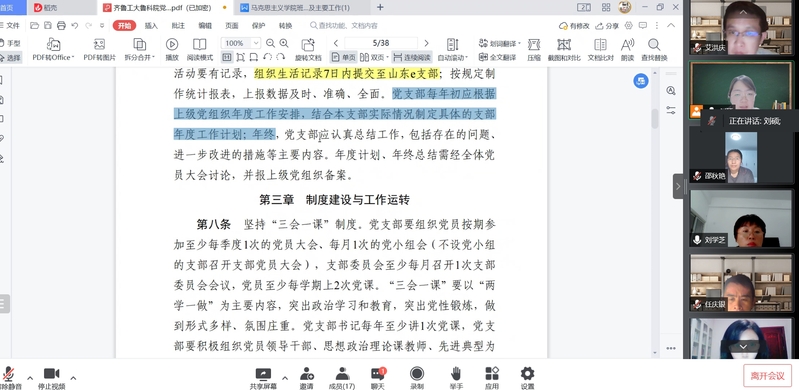Image resolution: width=799 pixels, height=390 pixels.
Task: Click the 分享 share button
Action: pyautogui.click(x=606, y=25)
